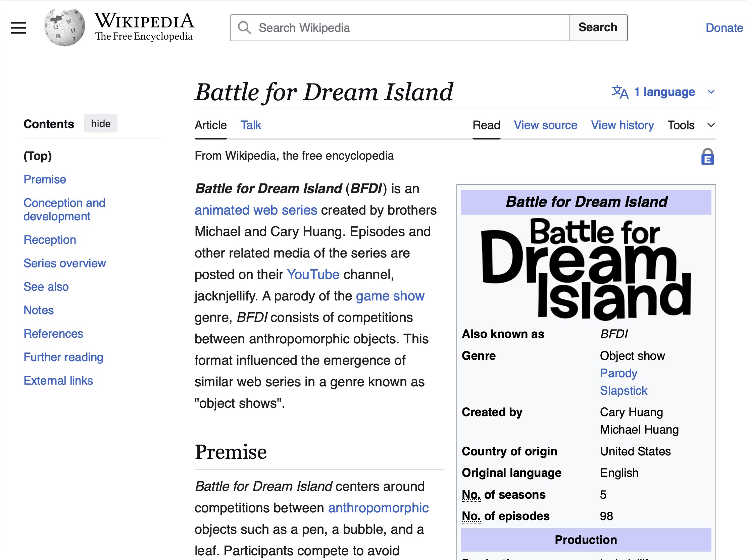This screenshot has height=560, width=747.
Task: Click the Wikipedia globe logo
Action: [64, 27]
